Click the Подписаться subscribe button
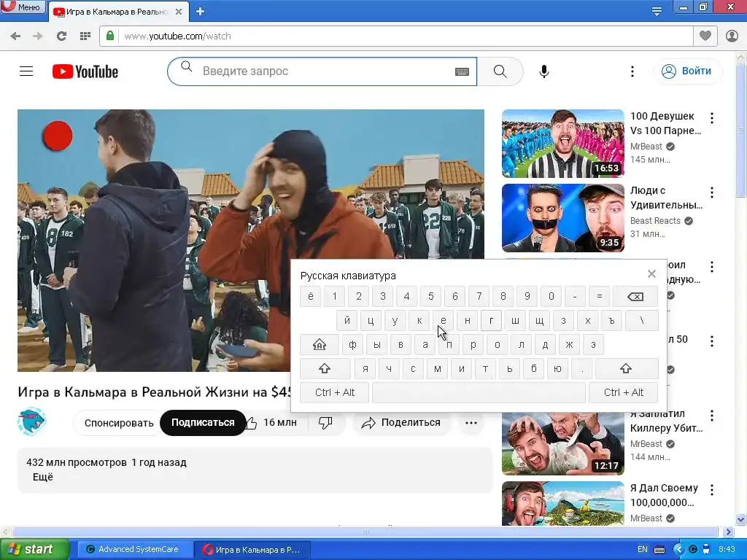This screenshot has width=747, height=560. click(x=203, y=423)
